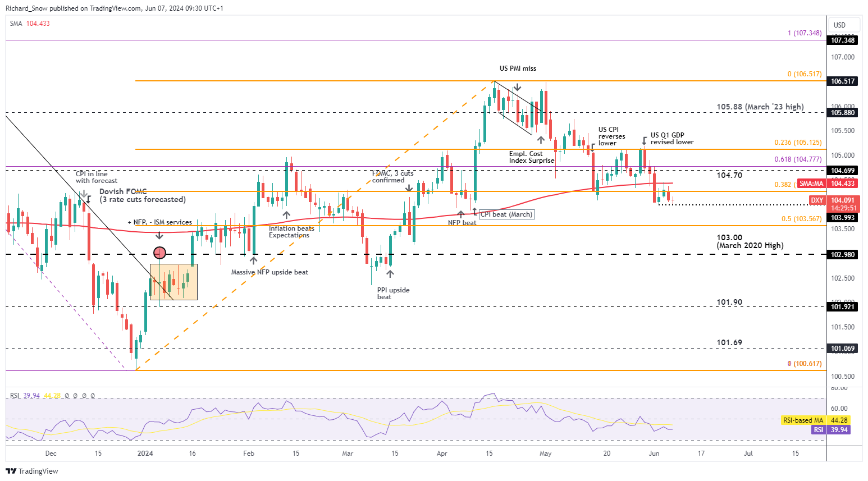
Task: Select the 106.517 price axis label
Action: click(843, 81)
